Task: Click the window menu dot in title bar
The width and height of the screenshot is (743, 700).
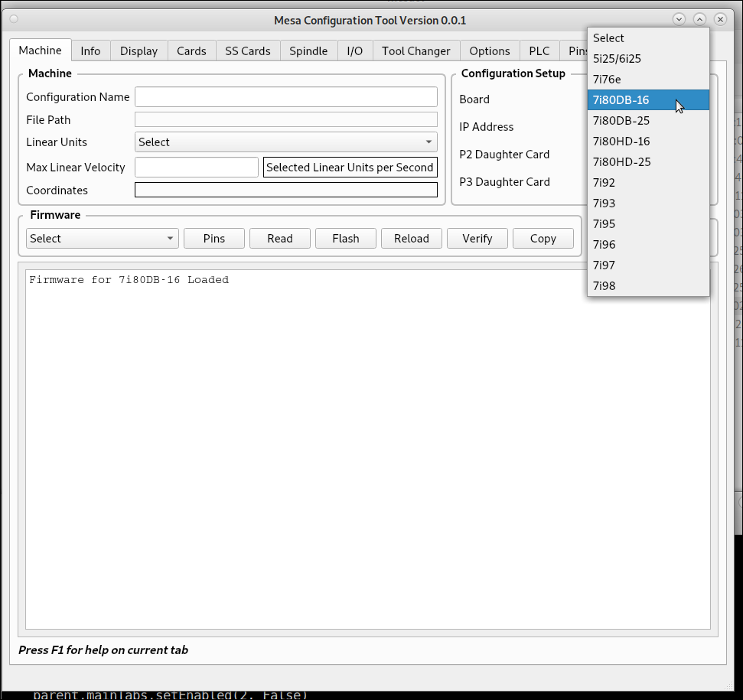Action: pos(14,19)
